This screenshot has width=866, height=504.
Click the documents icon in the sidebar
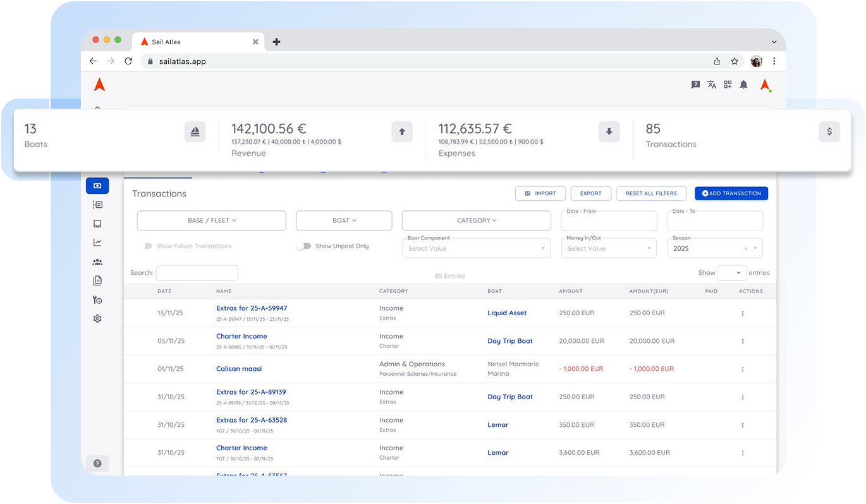click(97, 280)
